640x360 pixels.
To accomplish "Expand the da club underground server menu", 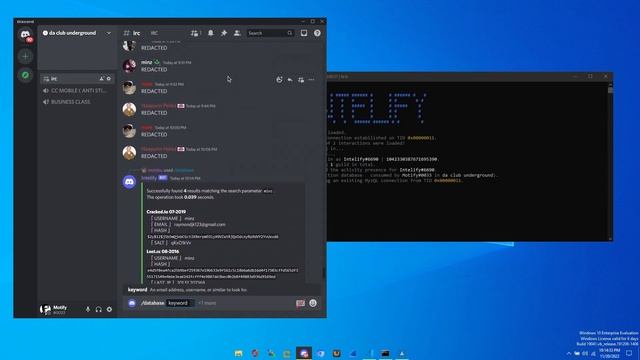I will tap(109, 33).
